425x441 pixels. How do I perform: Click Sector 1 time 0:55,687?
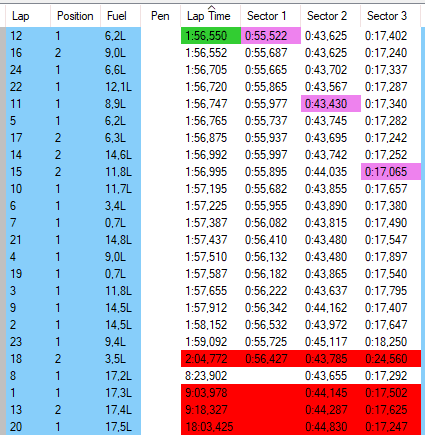click(266, 53)
